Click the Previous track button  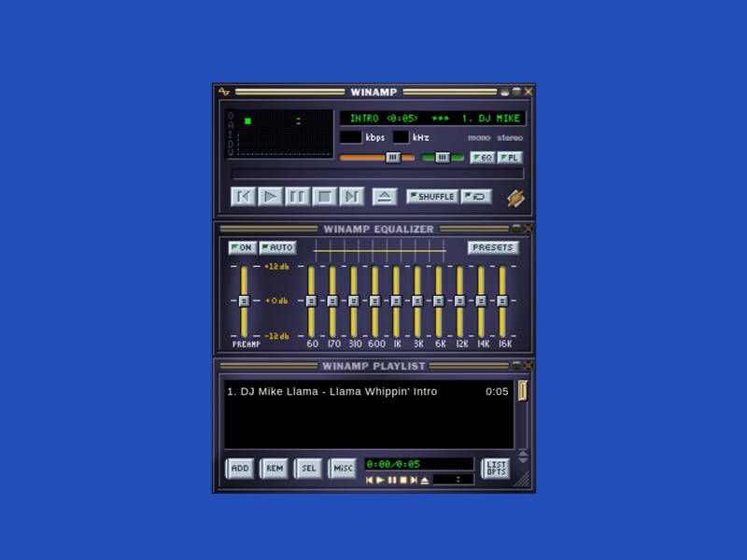coord(243,196)
